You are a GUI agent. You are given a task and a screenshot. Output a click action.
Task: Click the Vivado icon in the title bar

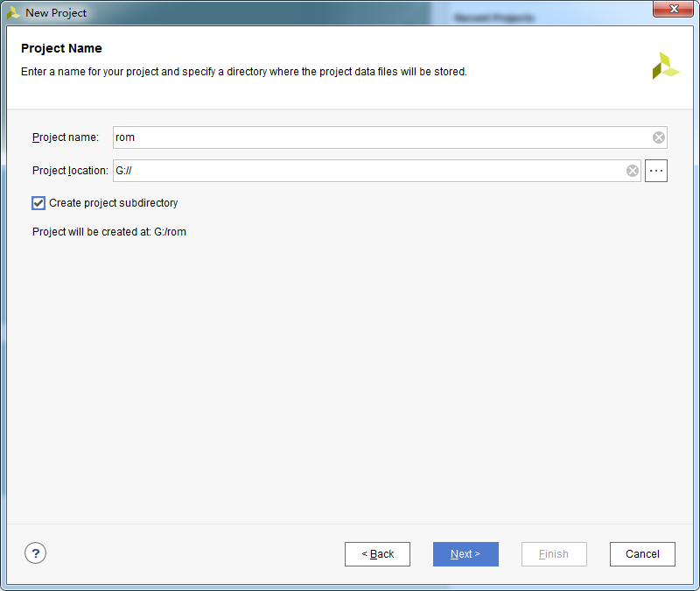point(13,13)
